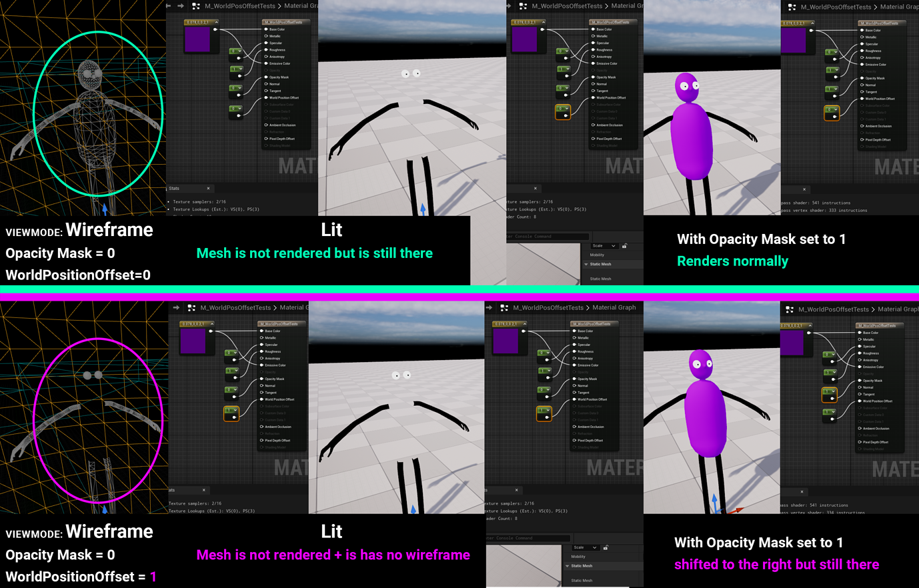Switch to the M_WorldPosOffsetTests breadcrumb tab
The width and height of the screenshot is (919, 588).
pos(240,6)
